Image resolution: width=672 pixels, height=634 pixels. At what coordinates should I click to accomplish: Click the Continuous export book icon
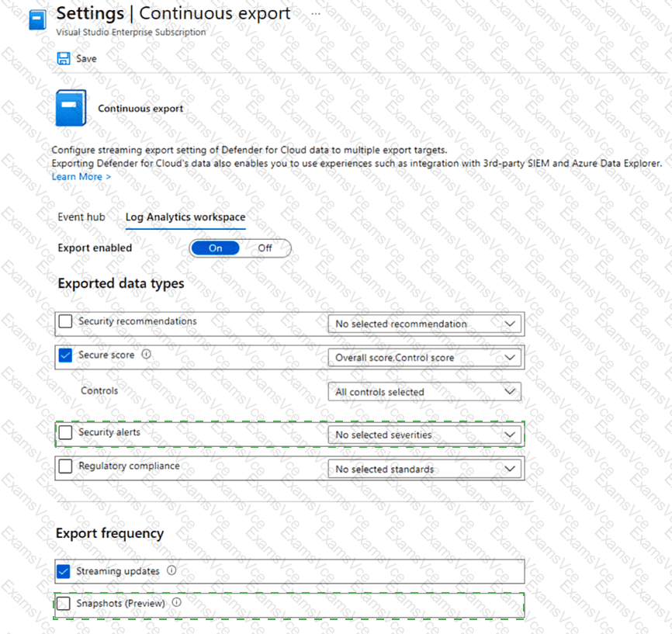71,109
